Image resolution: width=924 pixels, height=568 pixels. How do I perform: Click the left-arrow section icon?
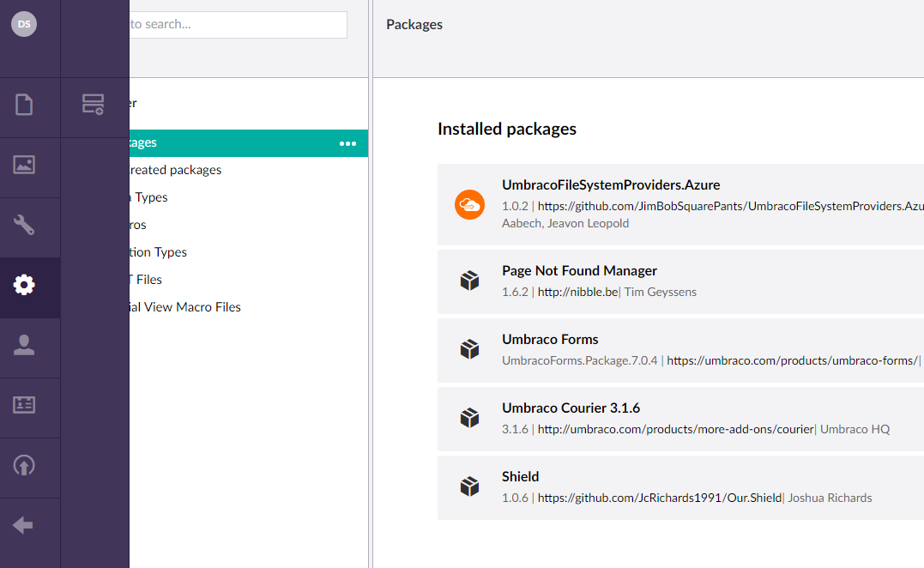[23, 525]
